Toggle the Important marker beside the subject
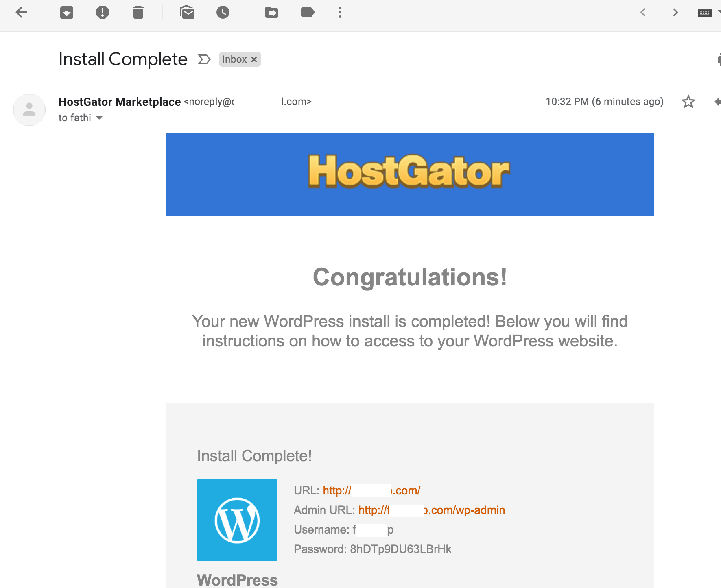 [203, 59]
